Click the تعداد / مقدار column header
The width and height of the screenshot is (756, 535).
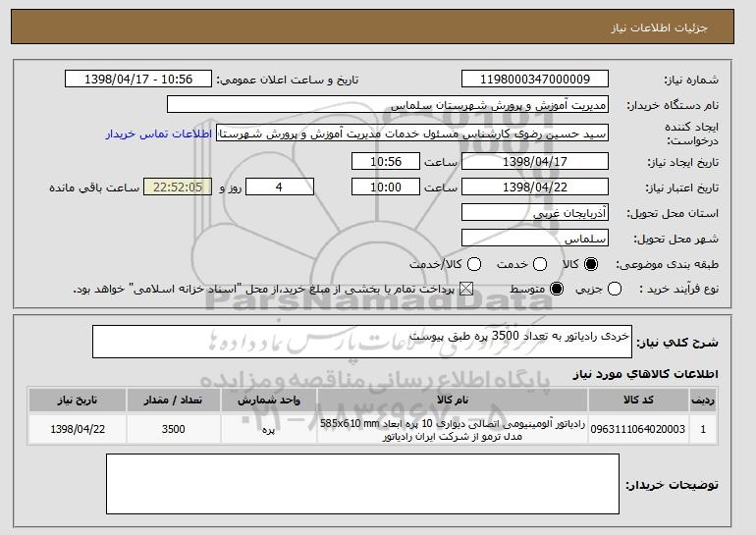173,401
